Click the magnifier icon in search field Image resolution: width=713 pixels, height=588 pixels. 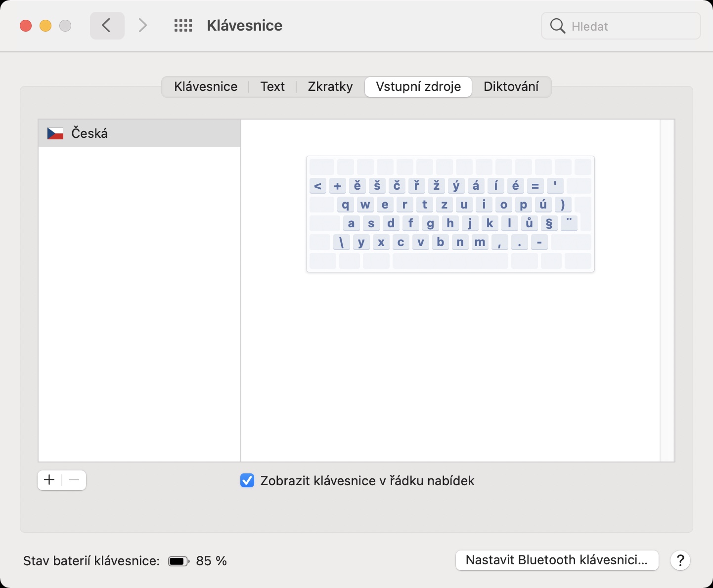click(x=557, y=26)
